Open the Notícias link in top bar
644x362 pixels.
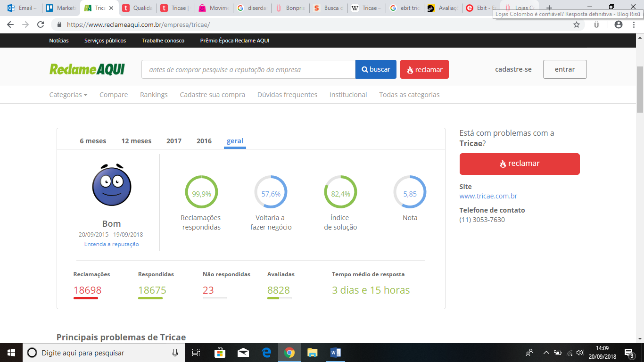pyautogui.click(x=59, y=41)
